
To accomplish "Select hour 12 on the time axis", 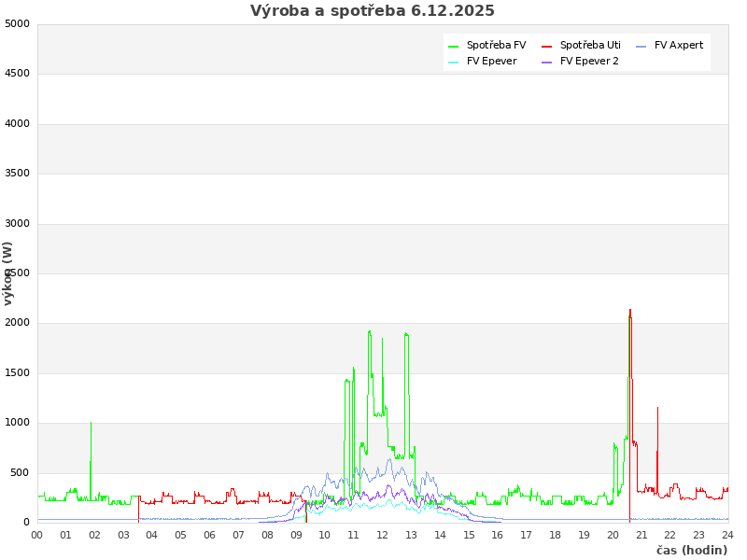I will 382,535.
